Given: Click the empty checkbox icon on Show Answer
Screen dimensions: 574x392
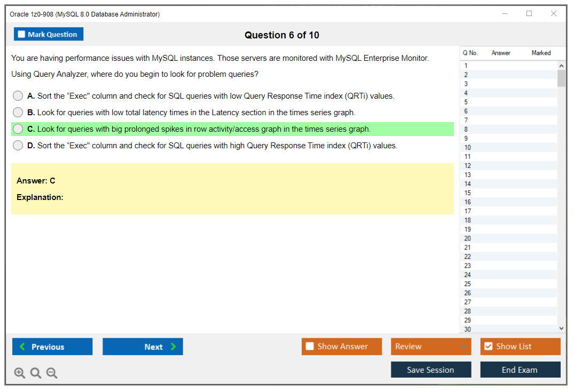Looking at the screenshot, I should [309, 346].
